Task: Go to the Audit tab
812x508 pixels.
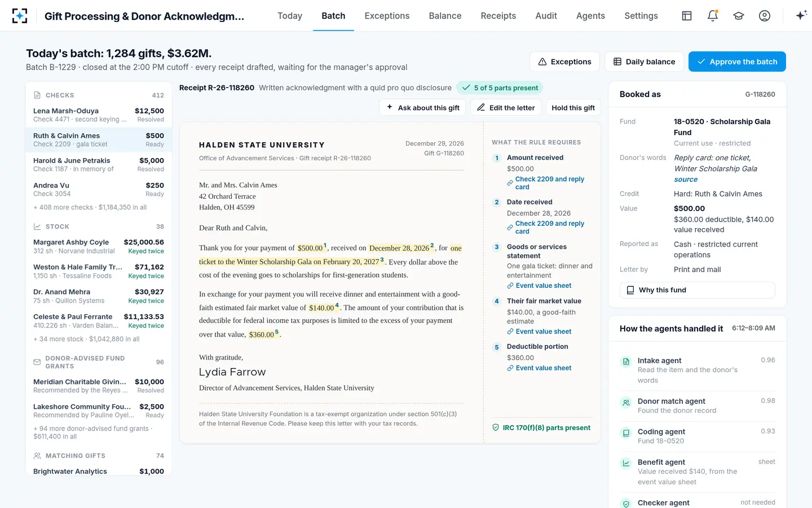Action: [546, 16]
